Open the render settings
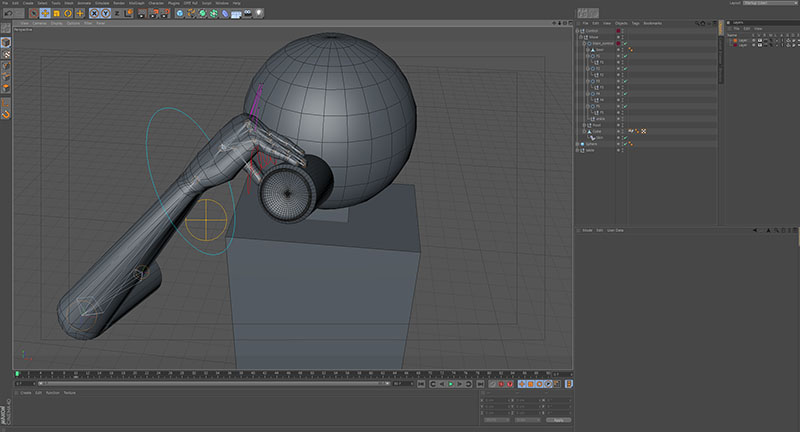The image size is (800, 432). [x=165, y=13]
